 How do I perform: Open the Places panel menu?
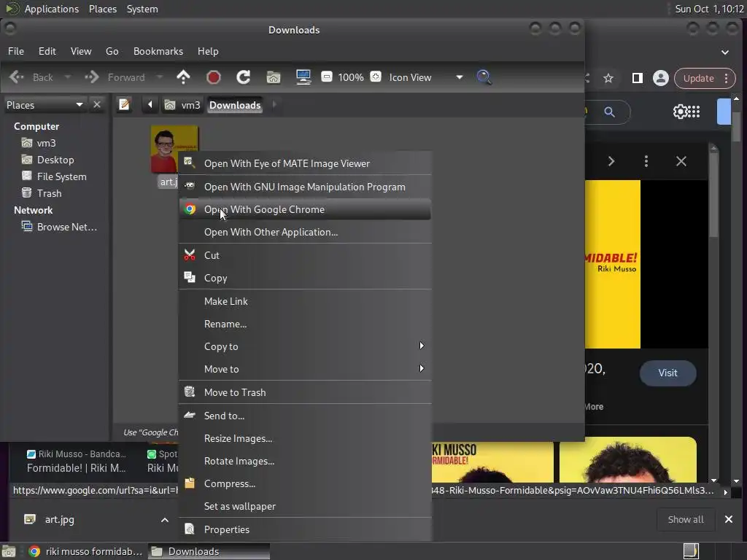pos(103,9)
